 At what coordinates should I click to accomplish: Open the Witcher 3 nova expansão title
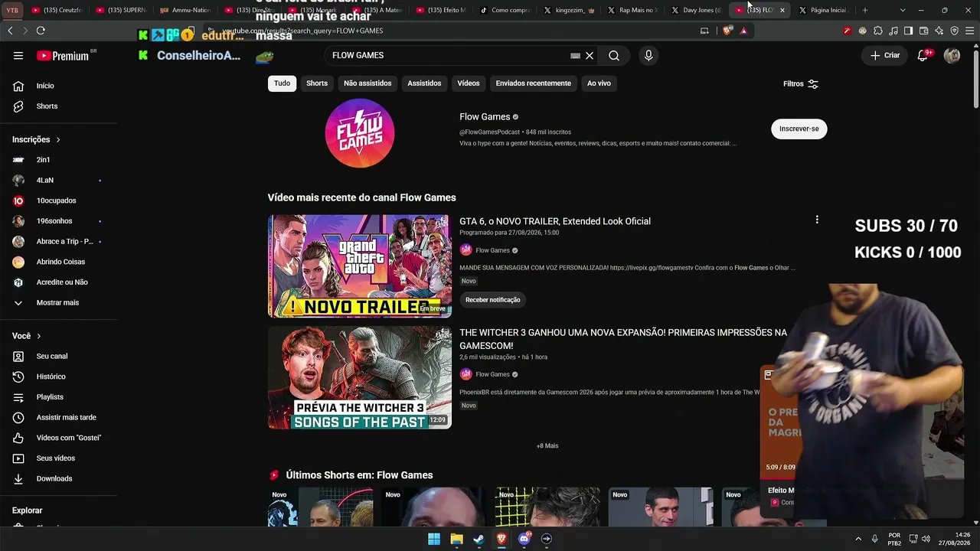point(623,339)
